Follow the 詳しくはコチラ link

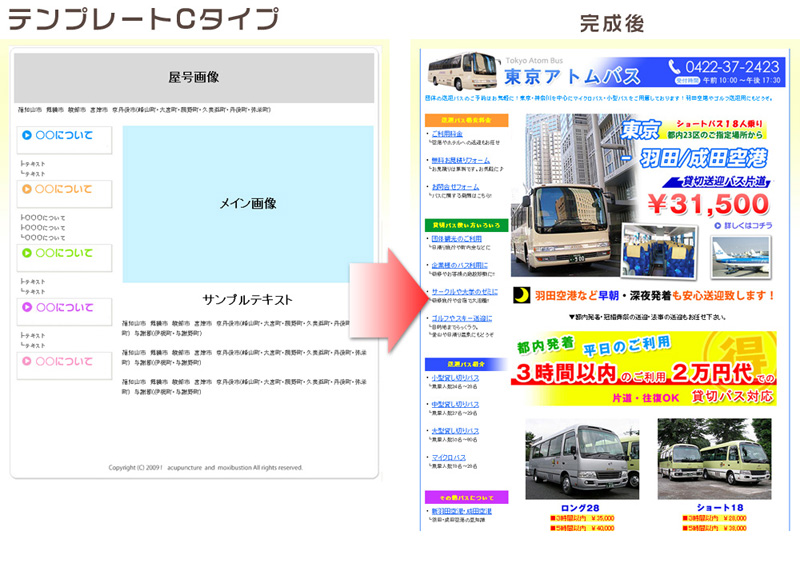click(x=748, y=225)
